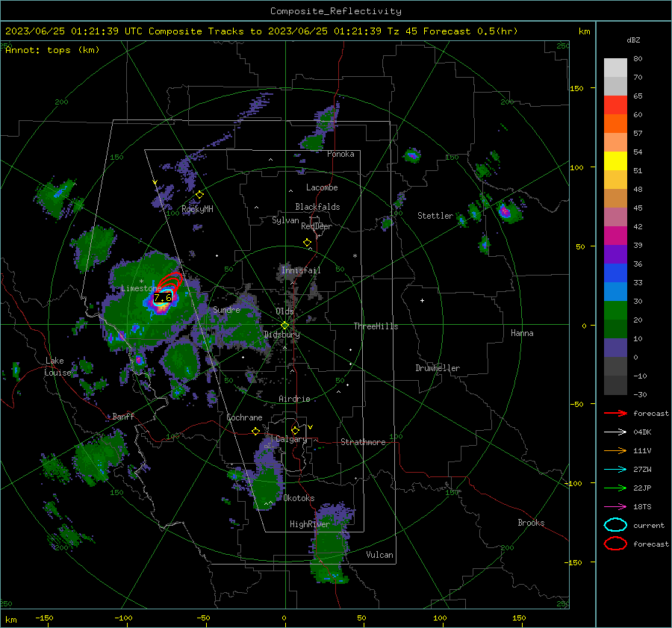672x628 pixels.
Task: Click the Strathmore city label
Action: point(363,442)
